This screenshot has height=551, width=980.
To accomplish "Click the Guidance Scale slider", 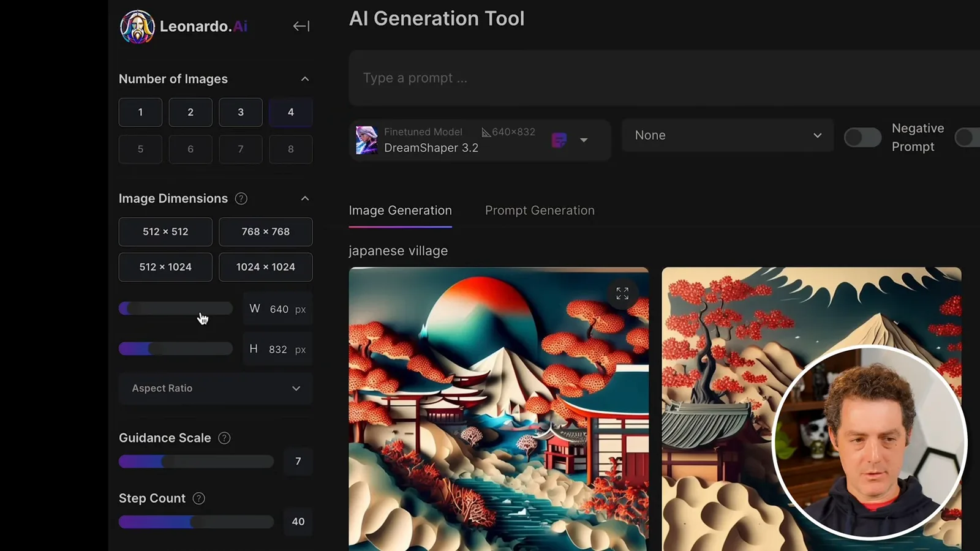I will click(196, 462).
